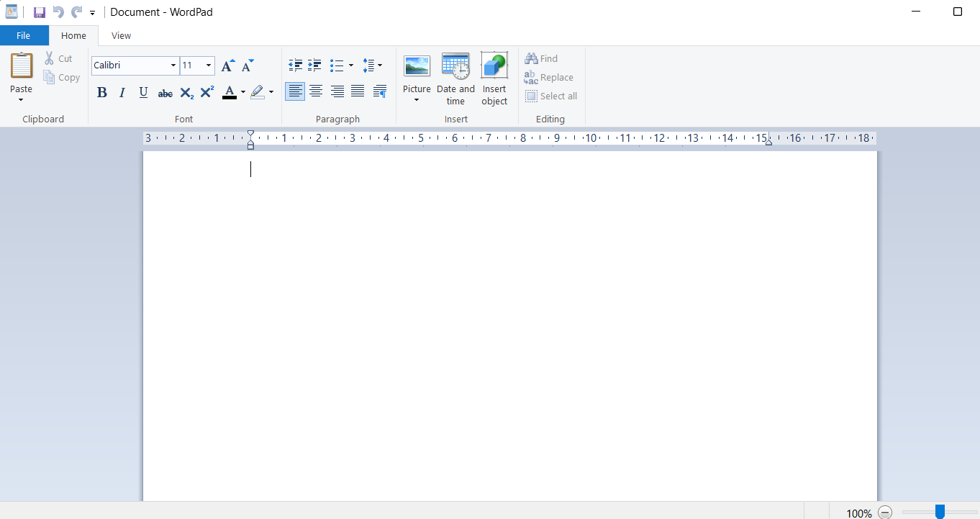Apply strikethrough to text
Screen dimensions: 980x519
coord(165,92)
